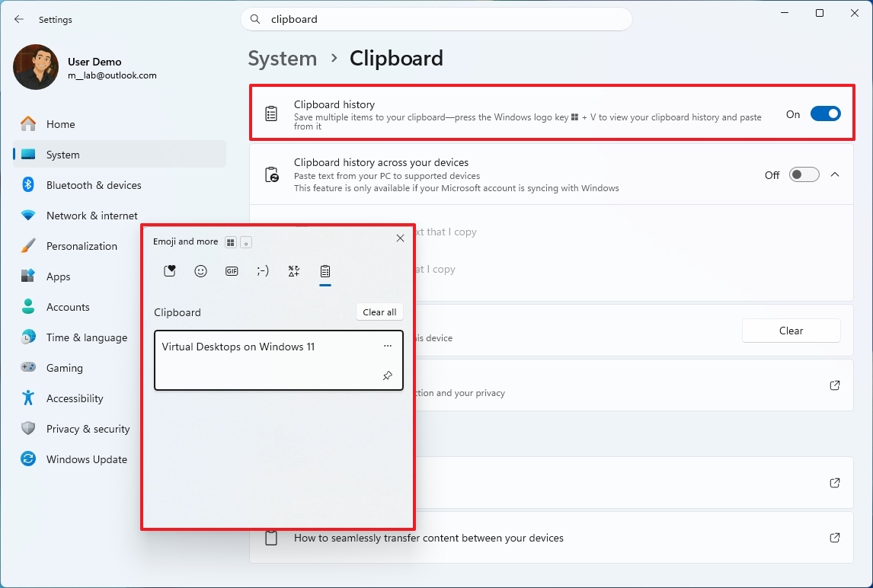Go to Privacy & security settings

coord(88,429)
